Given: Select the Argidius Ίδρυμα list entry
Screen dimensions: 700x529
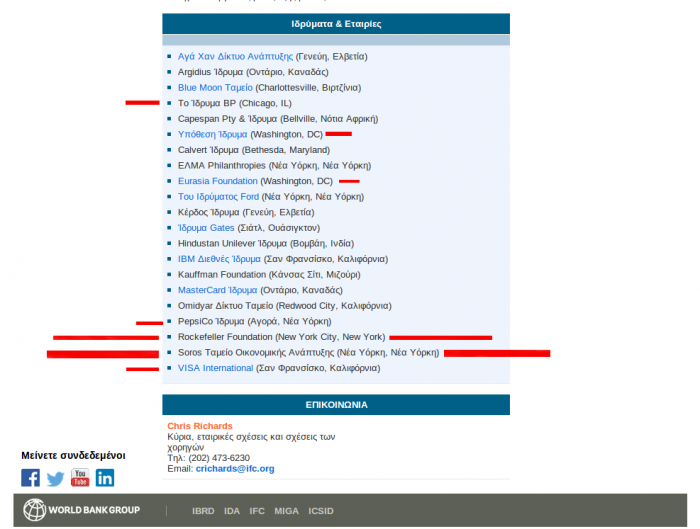Looking at the screenshot, I should [x=253, y=72].
